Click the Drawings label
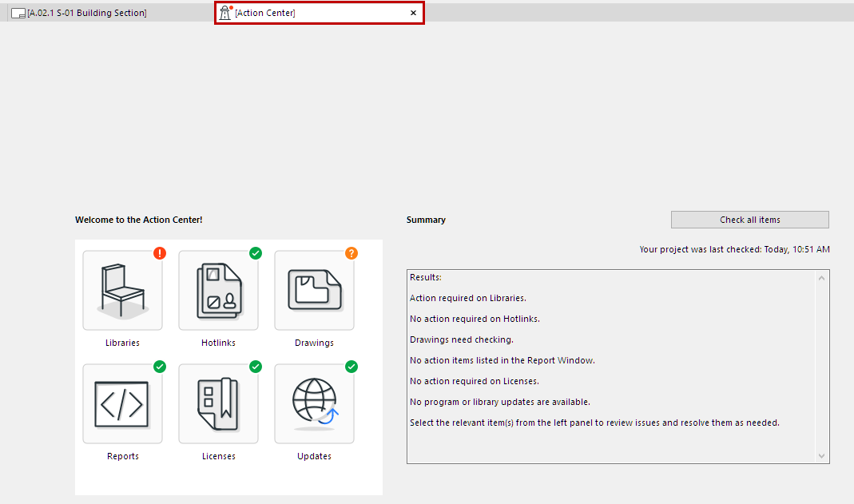 pyautogui.click(x=314, y=343)
